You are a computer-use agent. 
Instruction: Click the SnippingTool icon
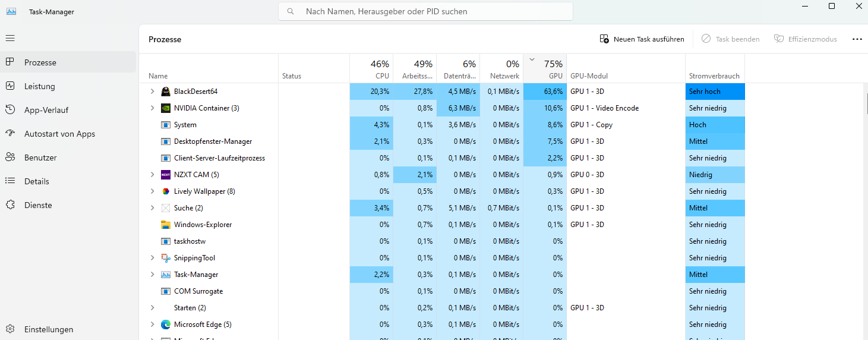coord(166,258)
